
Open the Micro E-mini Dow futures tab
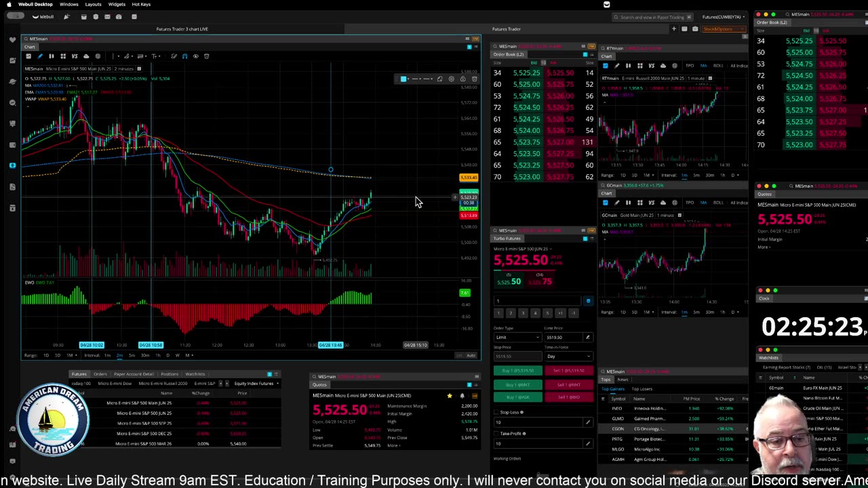pos(115,384)
